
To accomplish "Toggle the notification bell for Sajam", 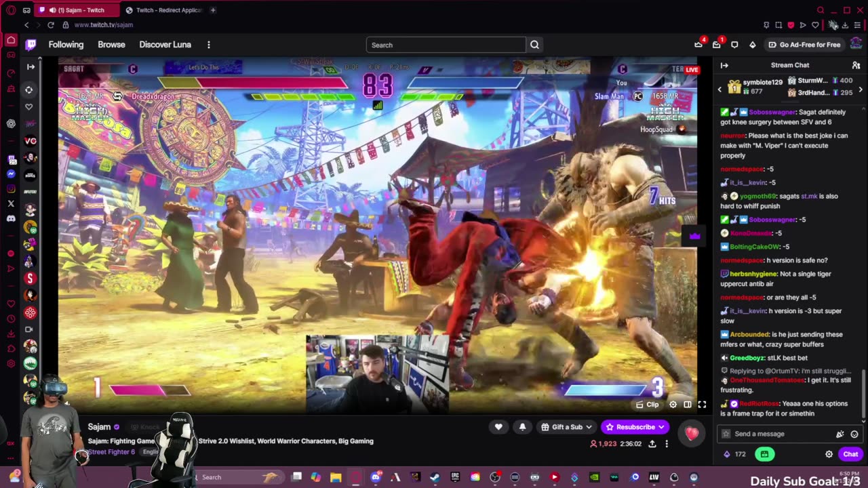I will pos(522,427).
